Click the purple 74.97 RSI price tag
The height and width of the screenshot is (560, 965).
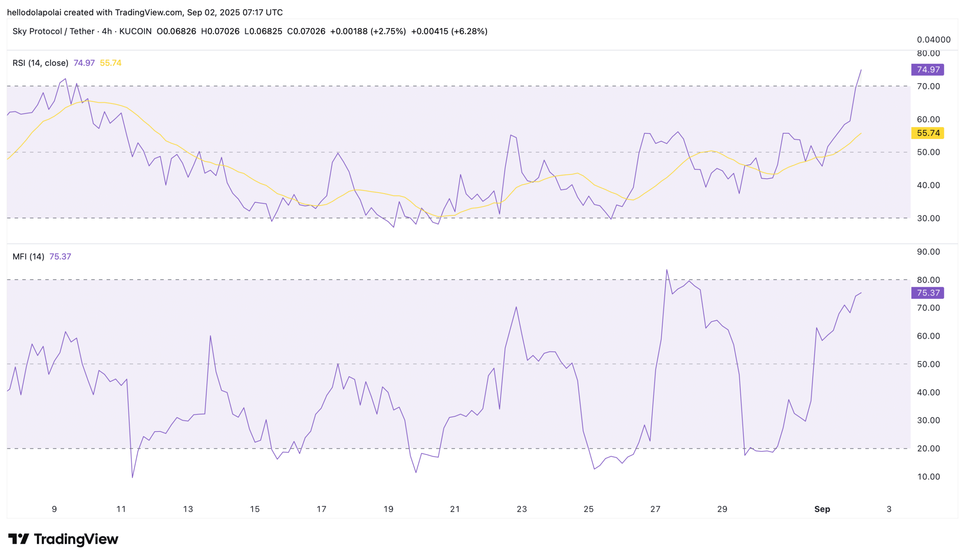click(927, 70)
